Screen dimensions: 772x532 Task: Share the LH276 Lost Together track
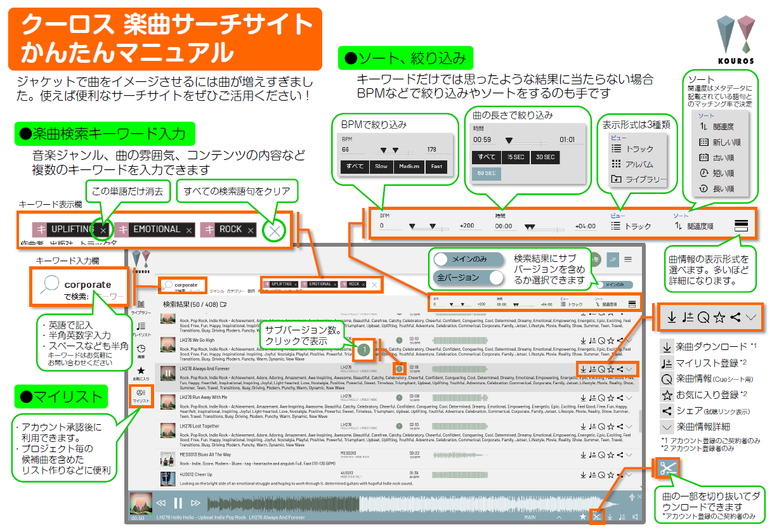(620, 426)
